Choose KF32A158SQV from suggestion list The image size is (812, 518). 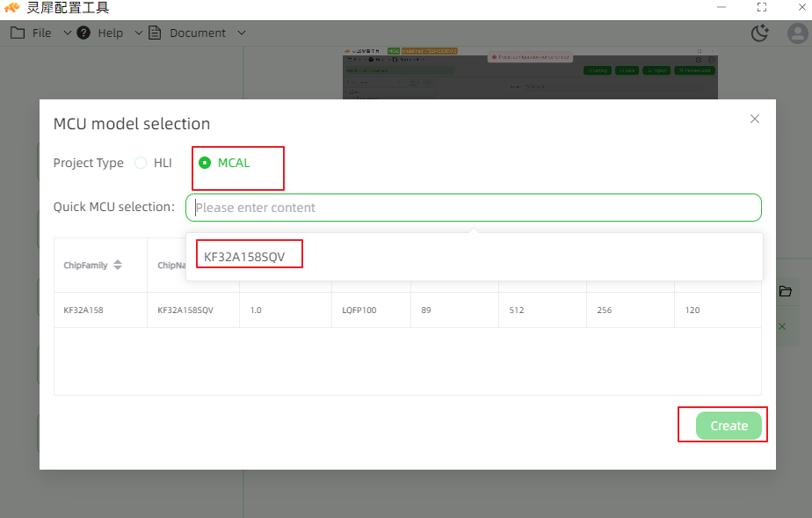[x=244, y=257]
